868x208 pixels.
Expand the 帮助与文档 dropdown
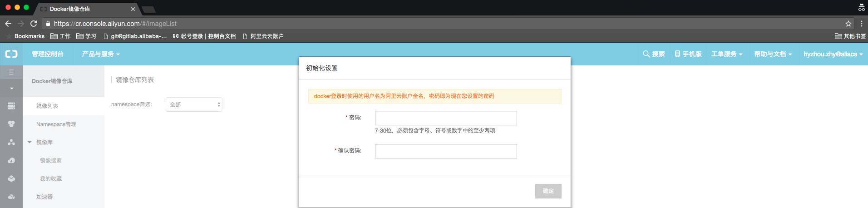[773, 54]
